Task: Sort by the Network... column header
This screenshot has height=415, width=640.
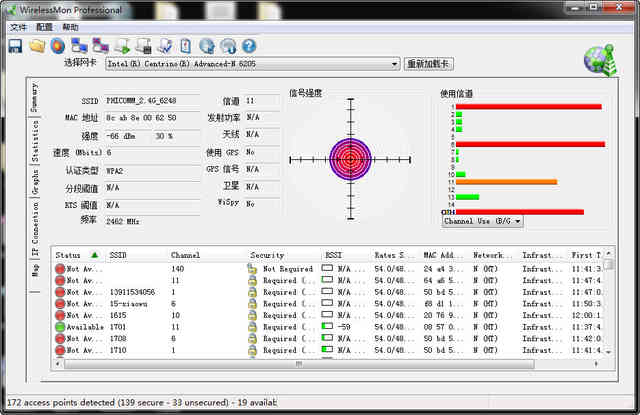Action: click(x=495, y=255)
